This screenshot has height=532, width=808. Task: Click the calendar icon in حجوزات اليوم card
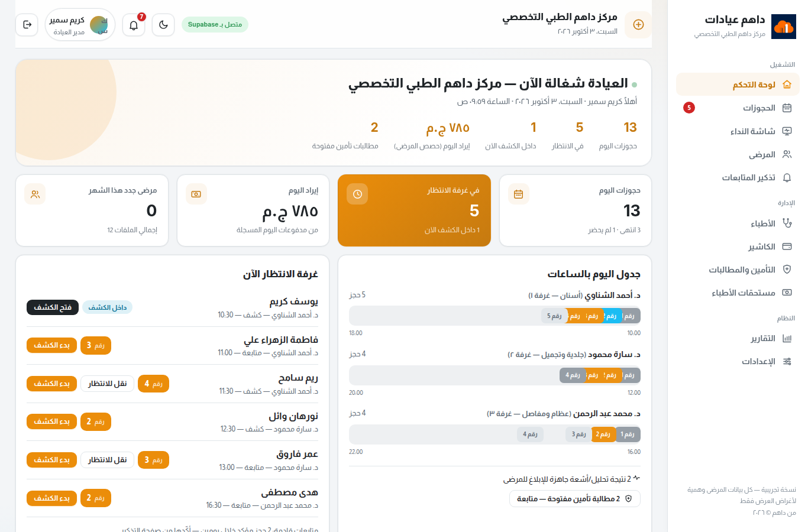click(x=519, y=194)
